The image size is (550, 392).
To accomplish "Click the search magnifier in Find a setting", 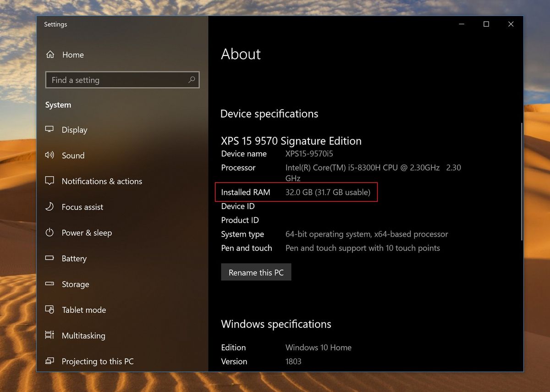I will [192, 79].
